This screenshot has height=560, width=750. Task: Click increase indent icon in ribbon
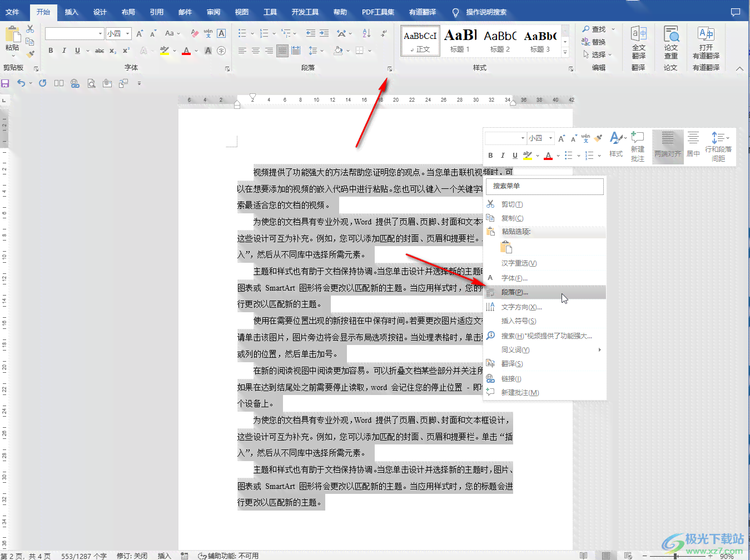pos(324,33)
